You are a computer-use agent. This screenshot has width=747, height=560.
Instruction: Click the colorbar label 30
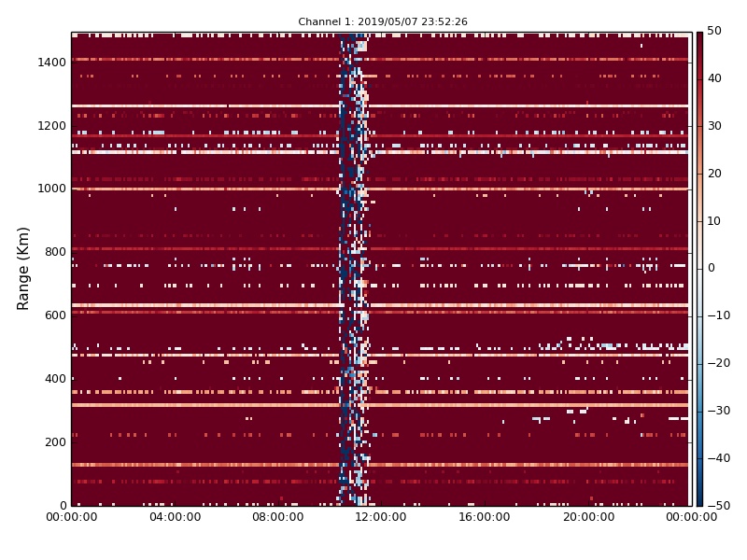[713, 126]
